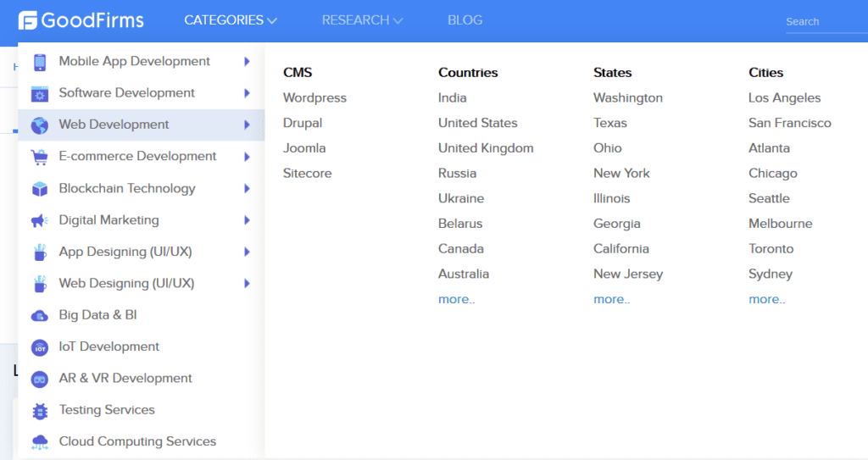The image size is (868, 460).
Task: Click the Digital Marketing megaphone icon
Action: point(39,221)
